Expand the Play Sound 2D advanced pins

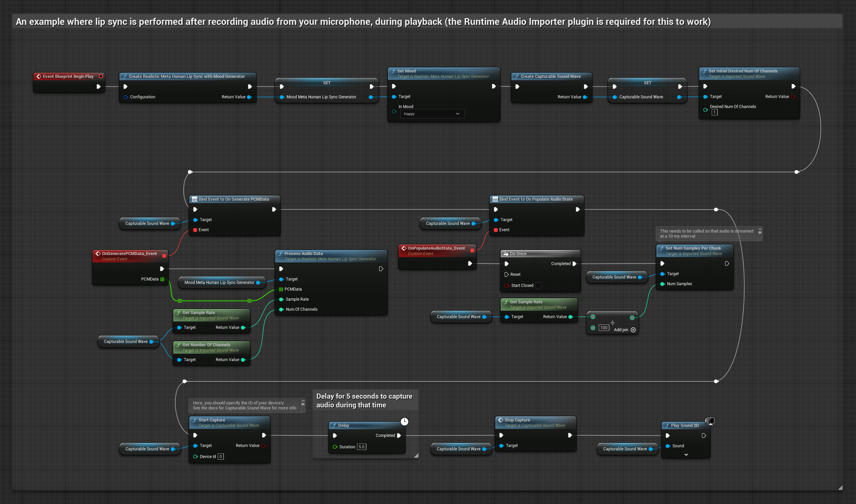click(686, 454)
